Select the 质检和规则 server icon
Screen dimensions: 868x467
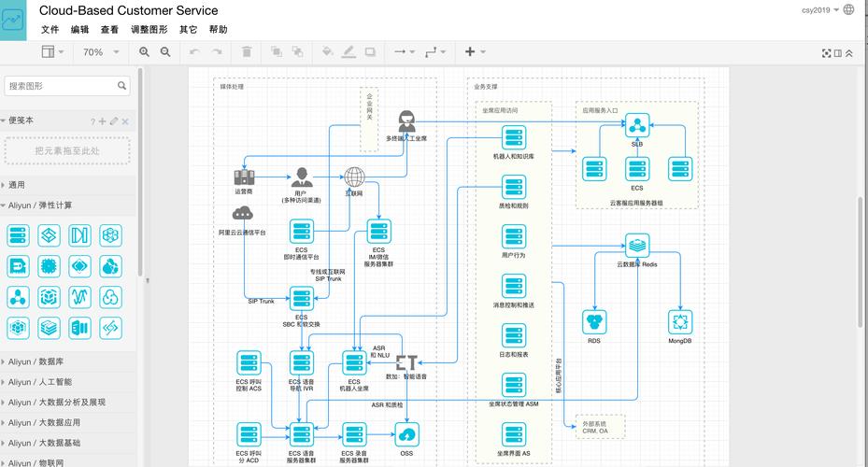(x=514, y=187)
